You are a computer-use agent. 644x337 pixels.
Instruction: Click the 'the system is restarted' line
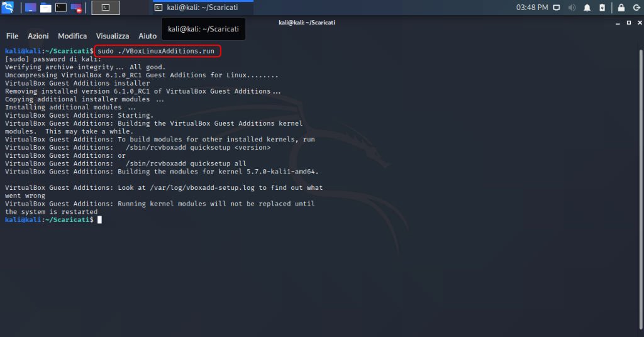coord(52,212)
